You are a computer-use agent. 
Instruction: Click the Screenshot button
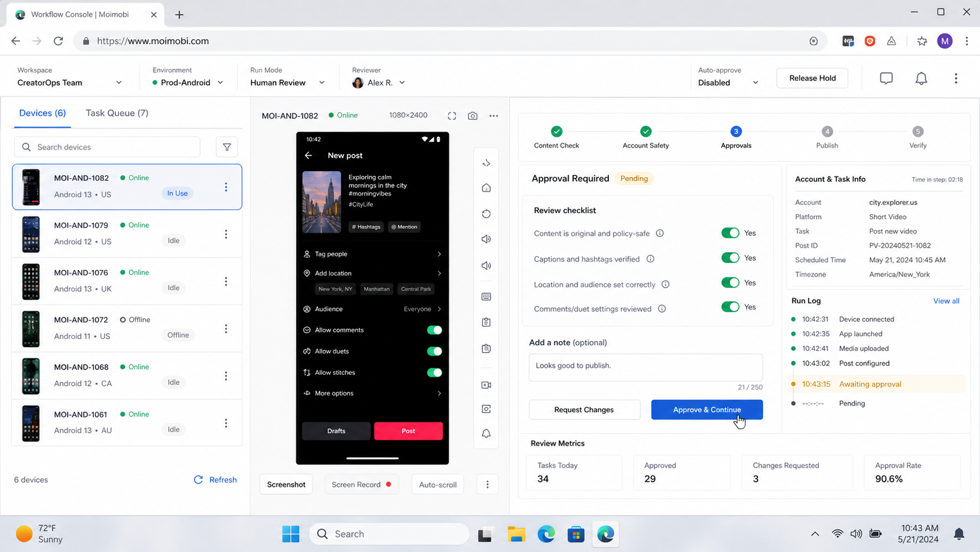286,485
